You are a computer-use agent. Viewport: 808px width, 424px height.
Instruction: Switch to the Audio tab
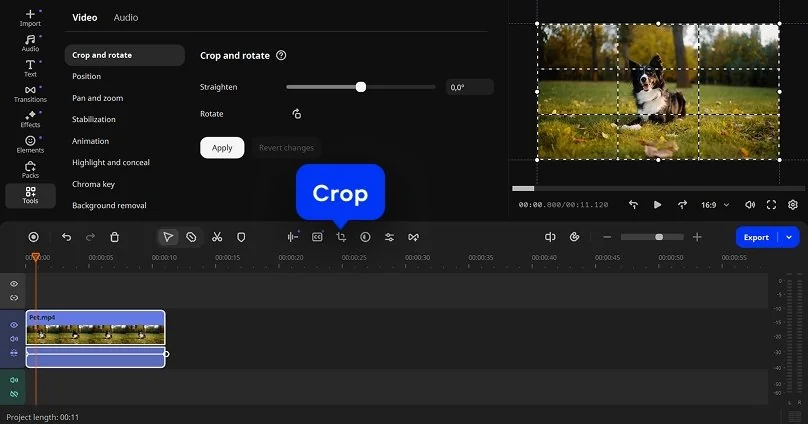tap(126, 18)
